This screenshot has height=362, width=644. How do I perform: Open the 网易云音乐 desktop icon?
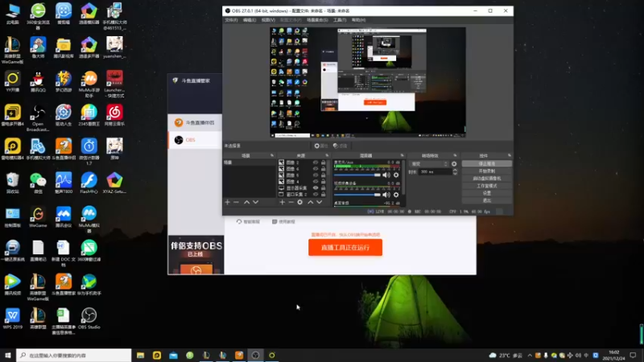pos(114,115)
